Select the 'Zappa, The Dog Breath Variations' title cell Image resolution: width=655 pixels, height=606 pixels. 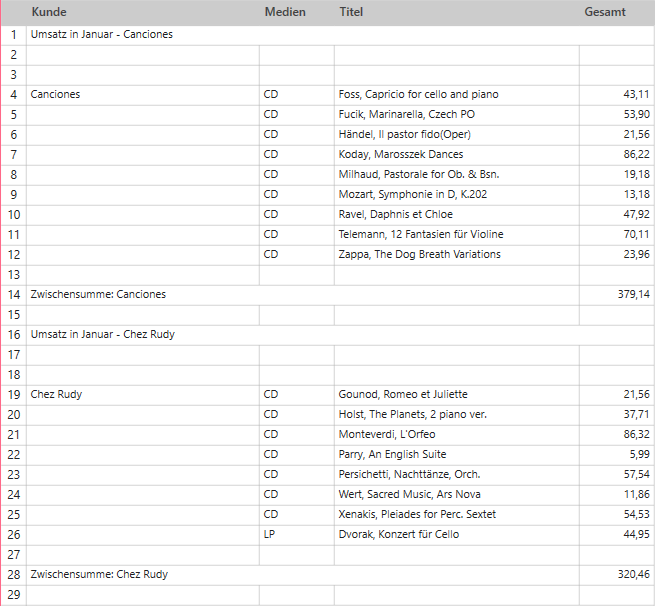(x=420, y=255)
